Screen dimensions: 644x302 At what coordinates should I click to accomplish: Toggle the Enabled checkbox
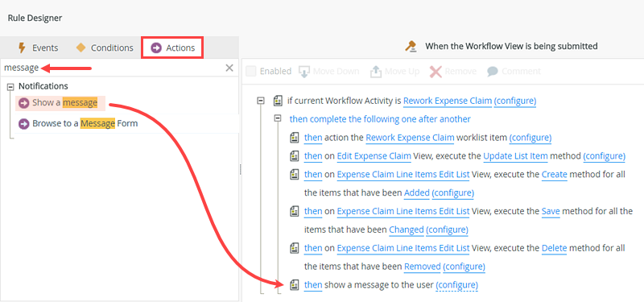tap(250, 71)
